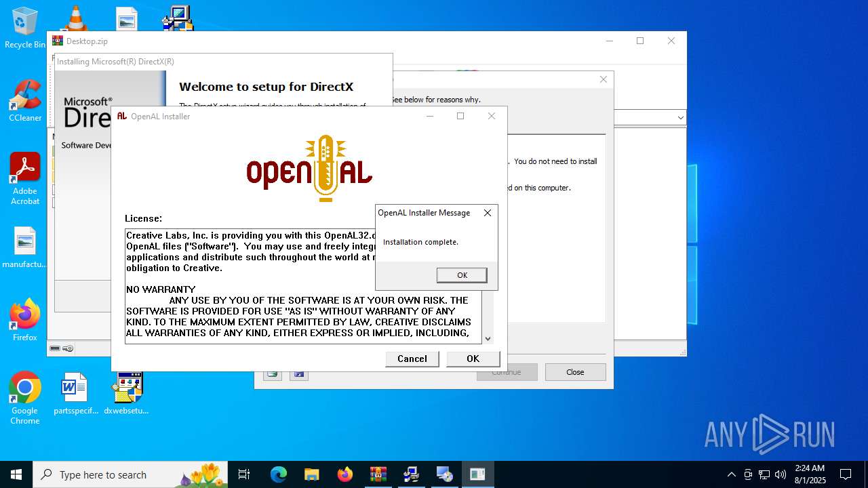Open the Windows Start menu

coord(16,474)
